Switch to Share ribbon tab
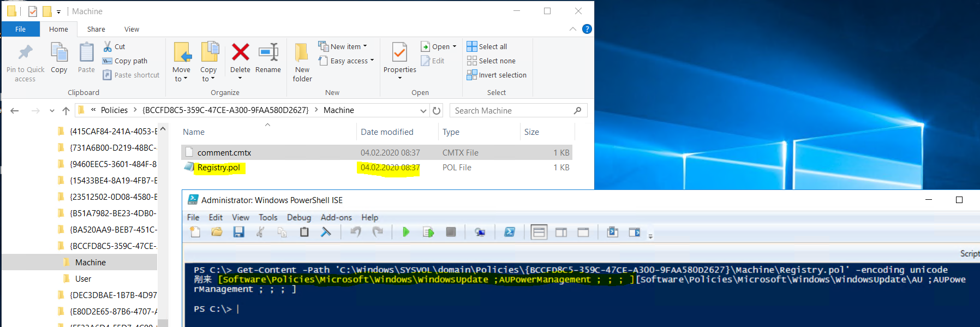Viewport: 980px width, 327px height. (x=96, y=29)
